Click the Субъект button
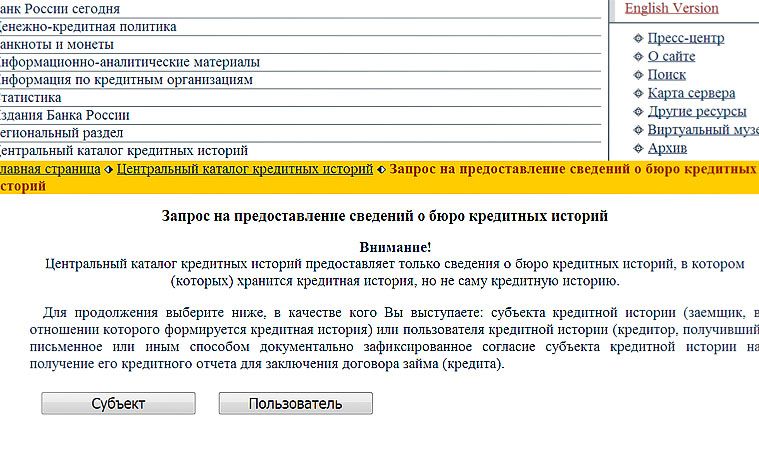 (x=118, y=403)
